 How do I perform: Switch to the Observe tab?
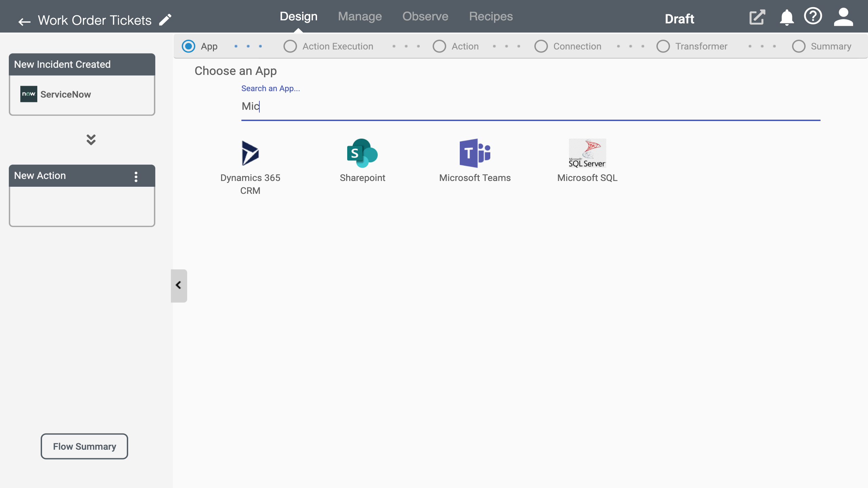425,16
